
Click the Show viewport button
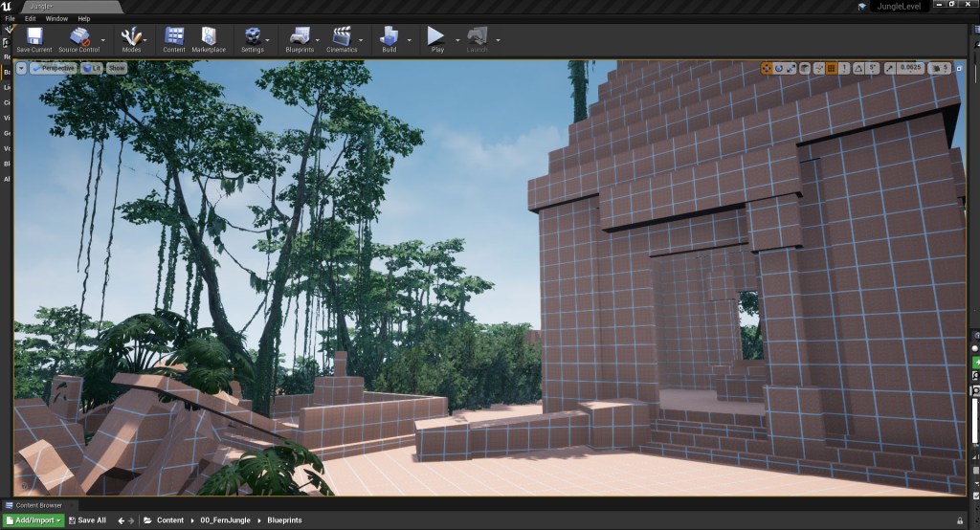tap(116, 68)
